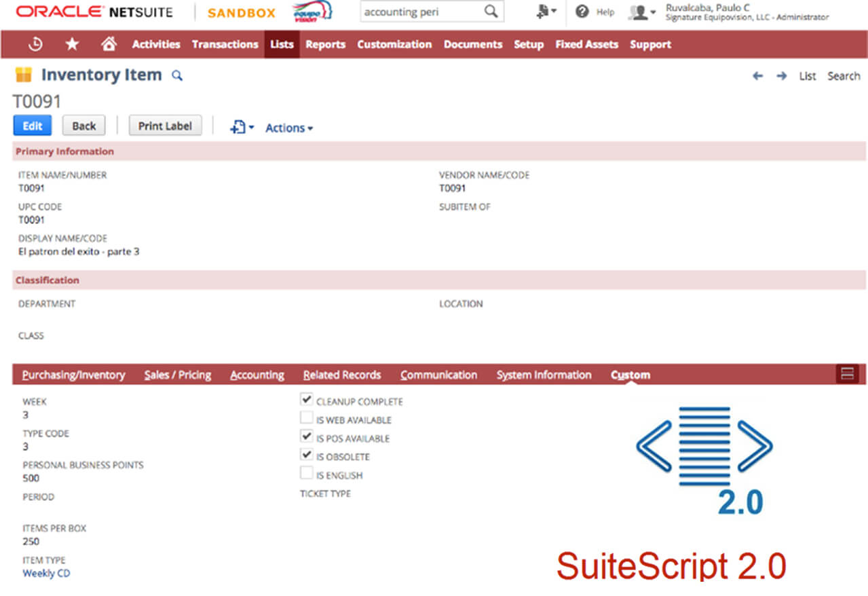The width and height of the screenshot is (868, 596).
Task: Click into the global search field
Action: coord(421,12)
